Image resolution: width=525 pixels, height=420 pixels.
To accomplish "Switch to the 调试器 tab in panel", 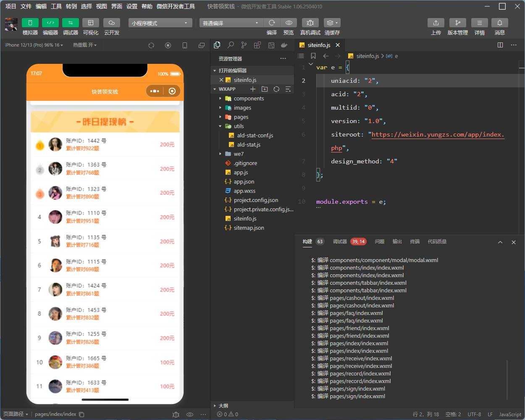I will 349,241.
